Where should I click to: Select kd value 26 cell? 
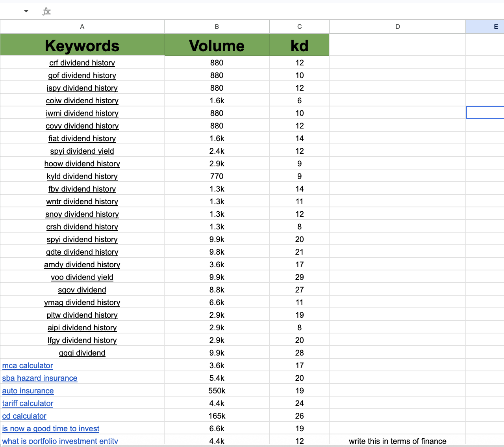coord(299,416)
